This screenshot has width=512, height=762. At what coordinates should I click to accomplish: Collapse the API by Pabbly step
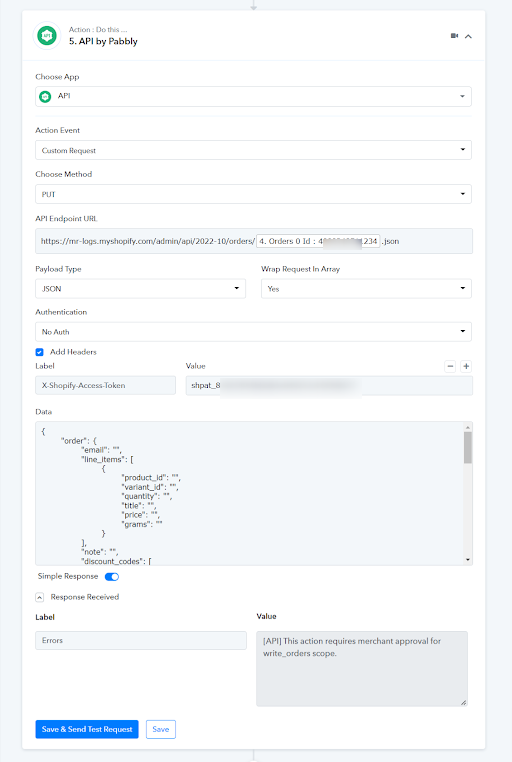[468, 36]
